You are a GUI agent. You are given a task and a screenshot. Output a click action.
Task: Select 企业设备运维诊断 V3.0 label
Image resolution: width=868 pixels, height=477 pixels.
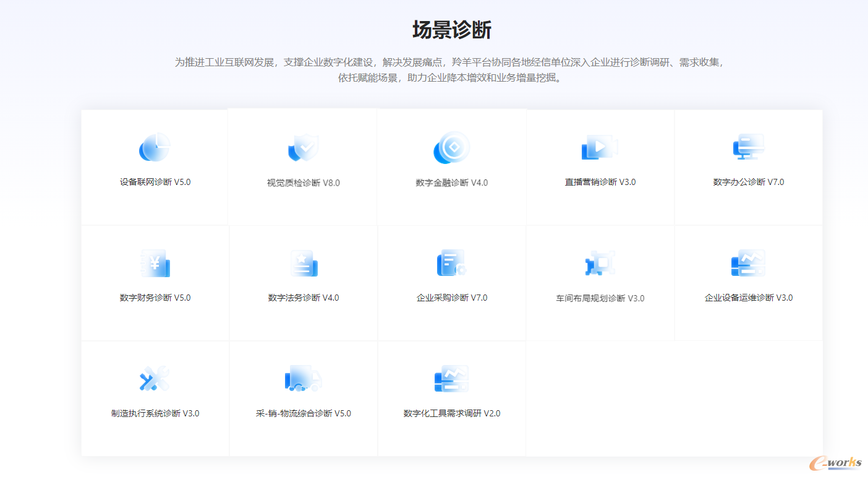pos(749,298)
